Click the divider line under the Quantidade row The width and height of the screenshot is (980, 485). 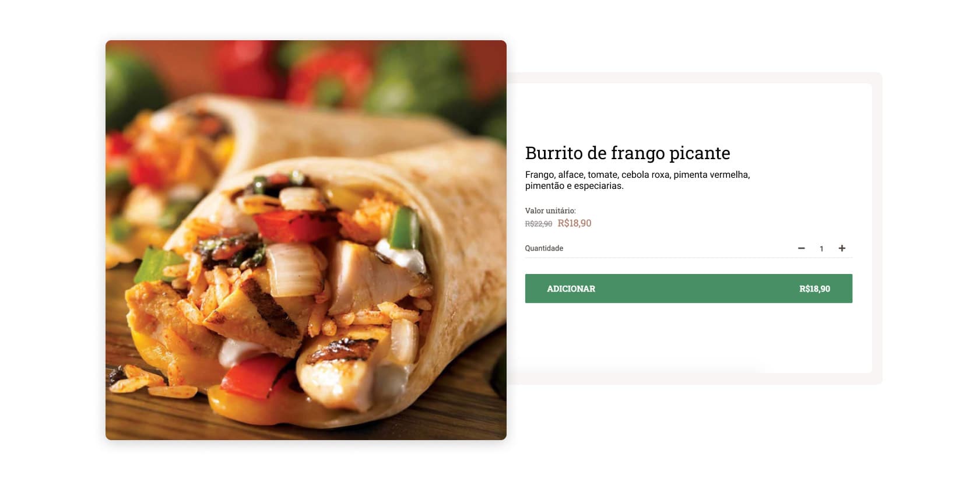point(689,258)
